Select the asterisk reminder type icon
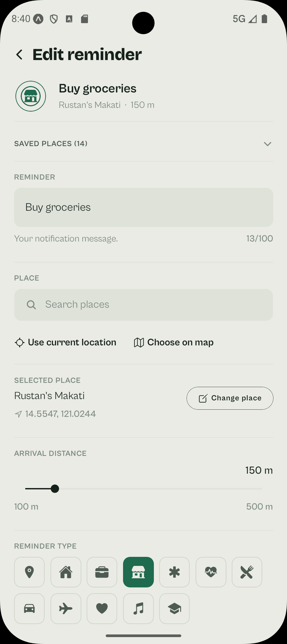The image size is (287, 644). pos(175,572)
